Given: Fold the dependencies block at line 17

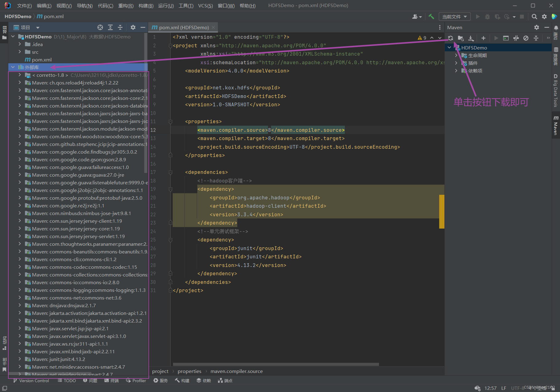Looking at the screenshot, I should click(x=170, y=172).
